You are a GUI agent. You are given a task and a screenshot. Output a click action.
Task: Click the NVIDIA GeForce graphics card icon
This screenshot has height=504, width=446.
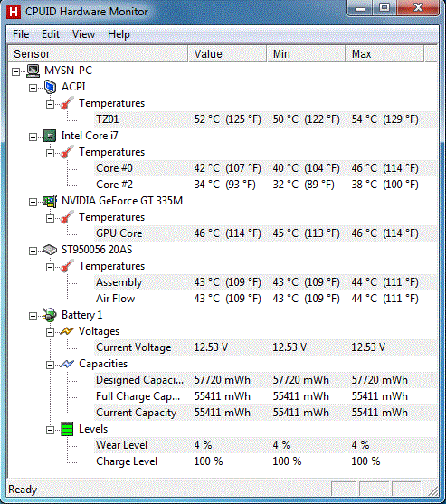(50, 201)
